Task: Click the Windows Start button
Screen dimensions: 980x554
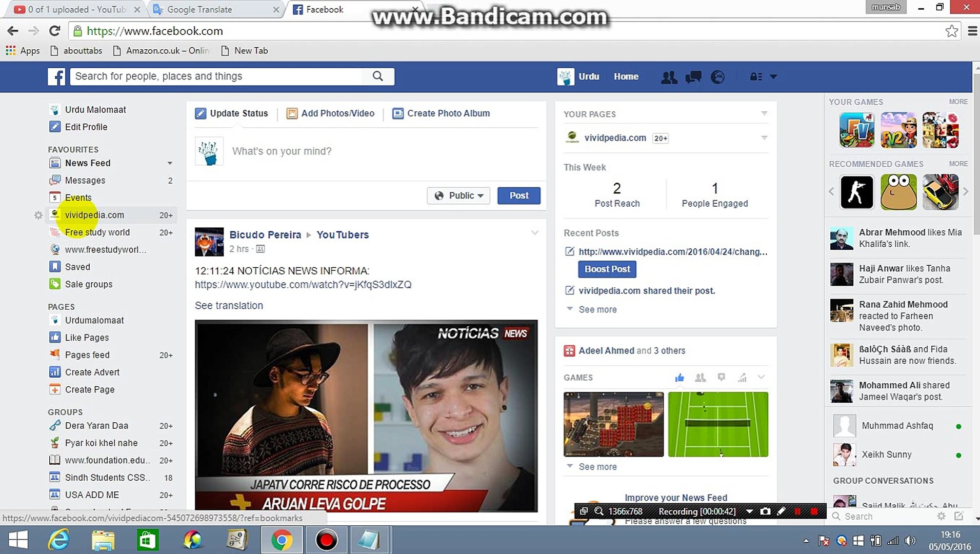Action: coord(18,540)
